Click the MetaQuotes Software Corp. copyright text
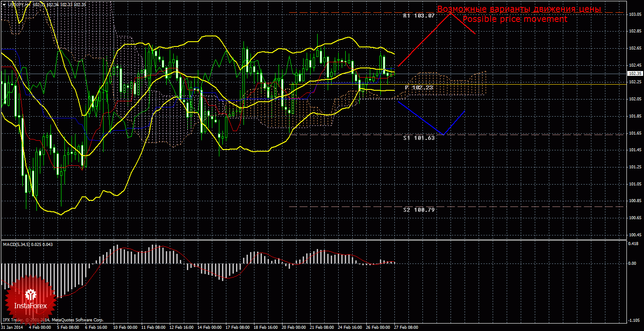The width and height of the screenshot is (644, 331). point(76,320)
